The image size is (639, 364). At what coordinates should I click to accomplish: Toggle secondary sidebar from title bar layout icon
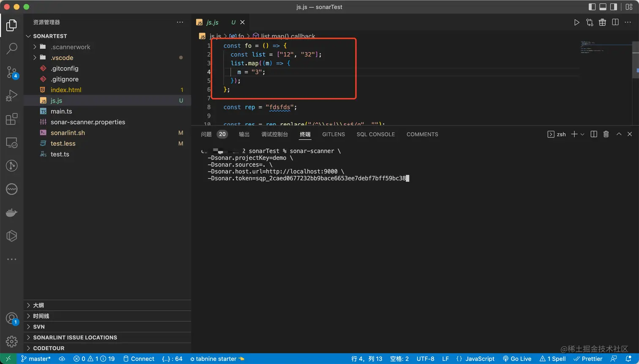click(x=614, y=7)
